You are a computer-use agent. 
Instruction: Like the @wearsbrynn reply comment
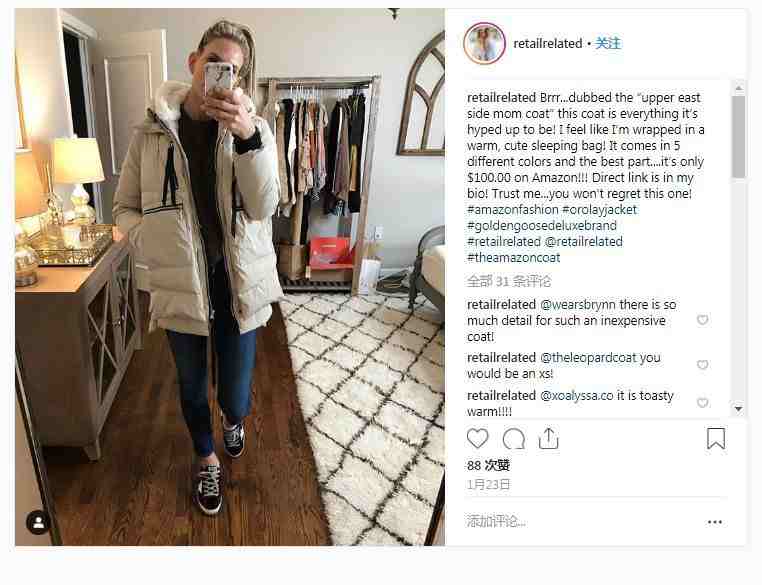click(702, 320)
